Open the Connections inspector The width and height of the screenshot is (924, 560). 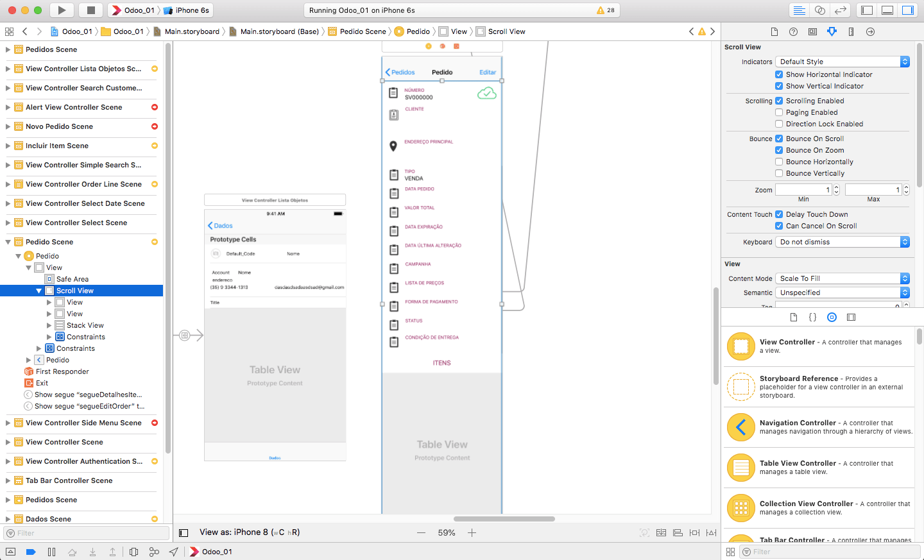[870, 31]
